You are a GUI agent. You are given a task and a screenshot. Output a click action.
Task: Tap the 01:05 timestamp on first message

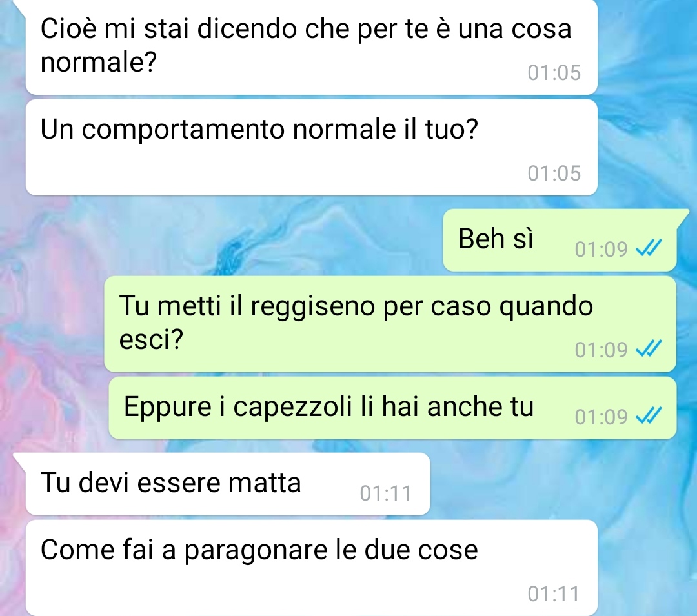click(x=554, y=73)
